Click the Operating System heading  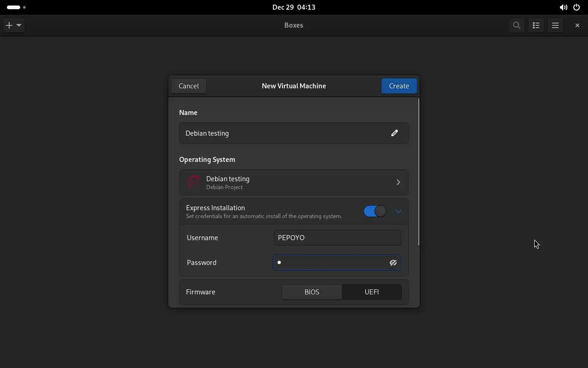pyautogui.click(x=207, y=160)
